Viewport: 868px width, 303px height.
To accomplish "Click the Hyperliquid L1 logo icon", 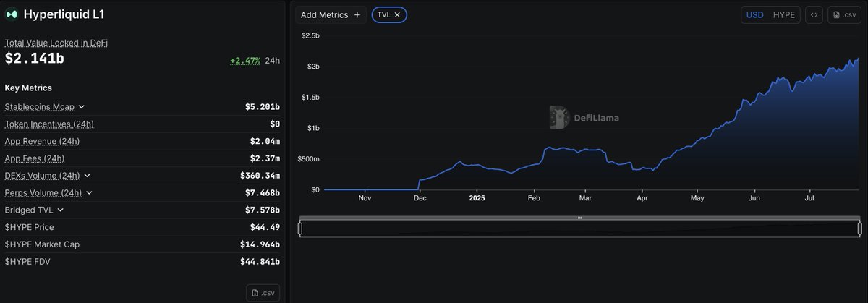I will 12,14.
